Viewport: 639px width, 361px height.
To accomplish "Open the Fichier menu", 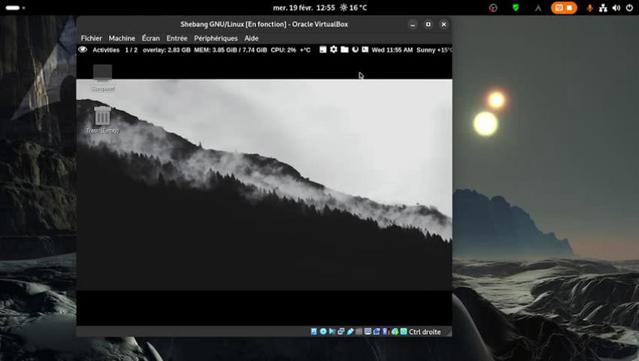I will pyautogui.click(x=91, y=38).
